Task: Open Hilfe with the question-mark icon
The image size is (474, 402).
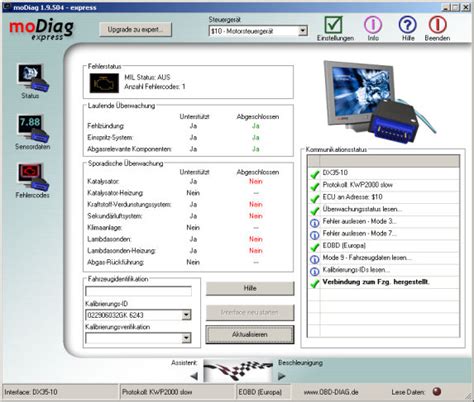Action: 407,24
